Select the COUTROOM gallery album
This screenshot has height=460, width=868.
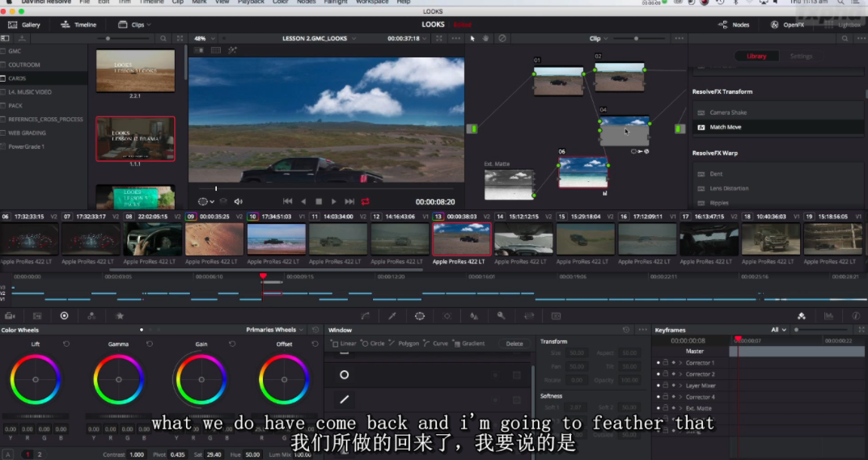click(x=23, y=65)
